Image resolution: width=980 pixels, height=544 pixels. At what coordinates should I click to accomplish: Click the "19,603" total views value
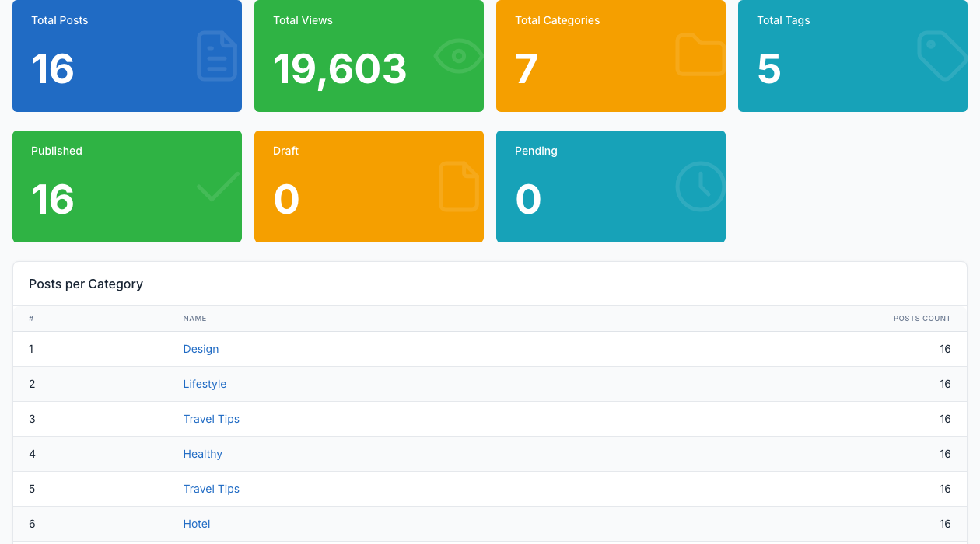[340, 68]
